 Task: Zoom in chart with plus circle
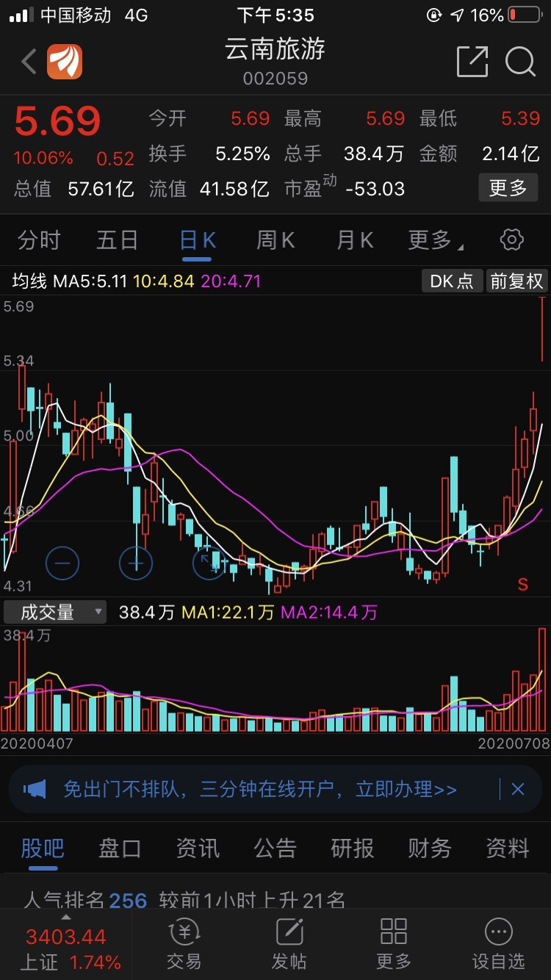(136, 563)
